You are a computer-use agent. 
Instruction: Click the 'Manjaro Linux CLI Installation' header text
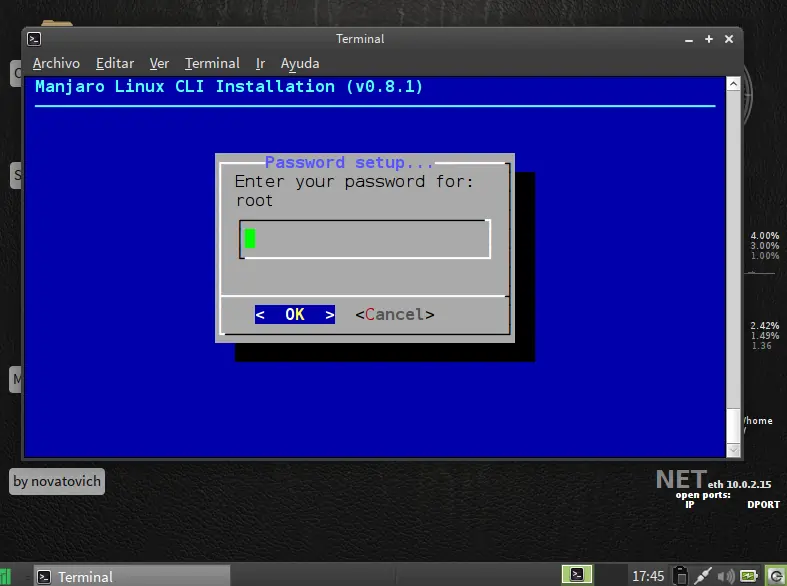pos(229,87)
